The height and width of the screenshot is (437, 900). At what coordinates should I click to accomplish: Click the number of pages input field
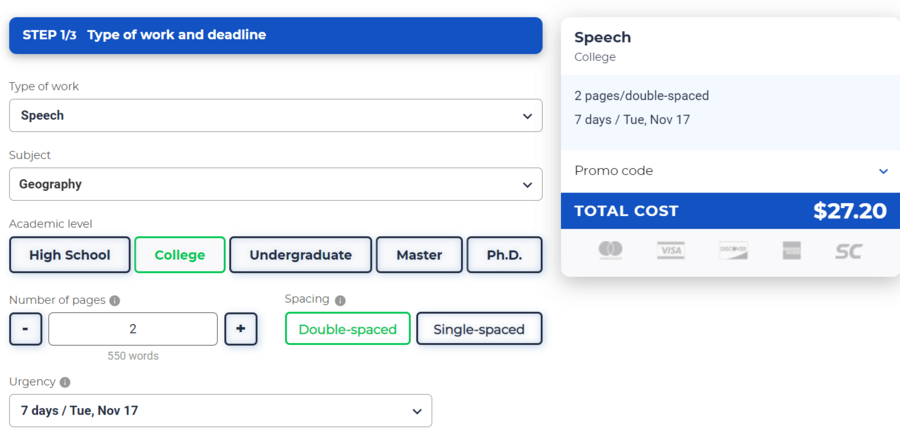(x=133, y=329)
